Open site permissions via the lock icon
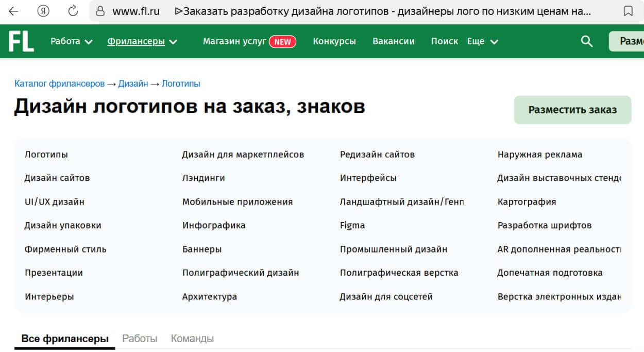The width and height of the screenshot is (644, 352). 100,10
